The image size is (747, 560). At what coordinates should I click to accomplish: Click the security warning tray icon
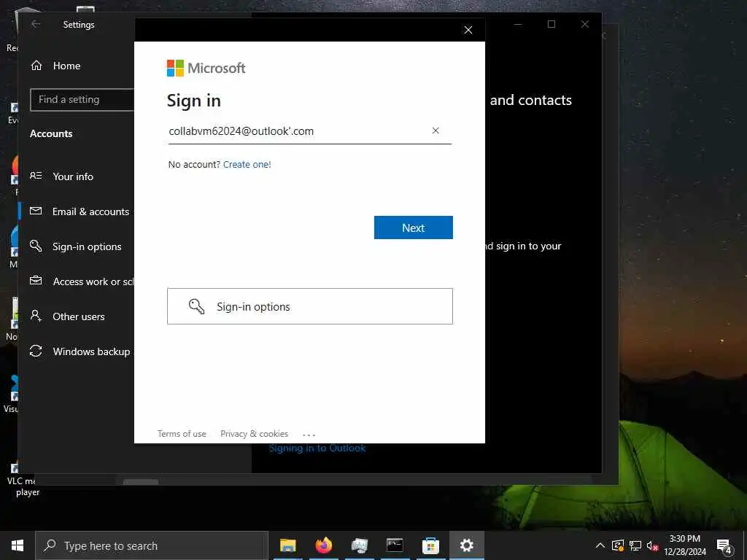coord(618,545)
